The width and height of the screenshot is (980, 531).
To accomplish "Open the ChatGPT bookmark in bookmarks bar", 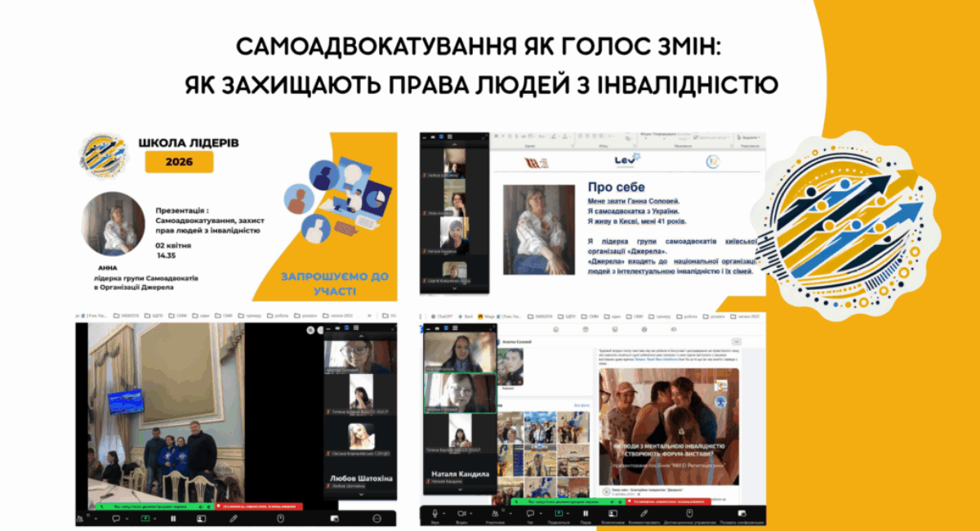I will (443, 315).
